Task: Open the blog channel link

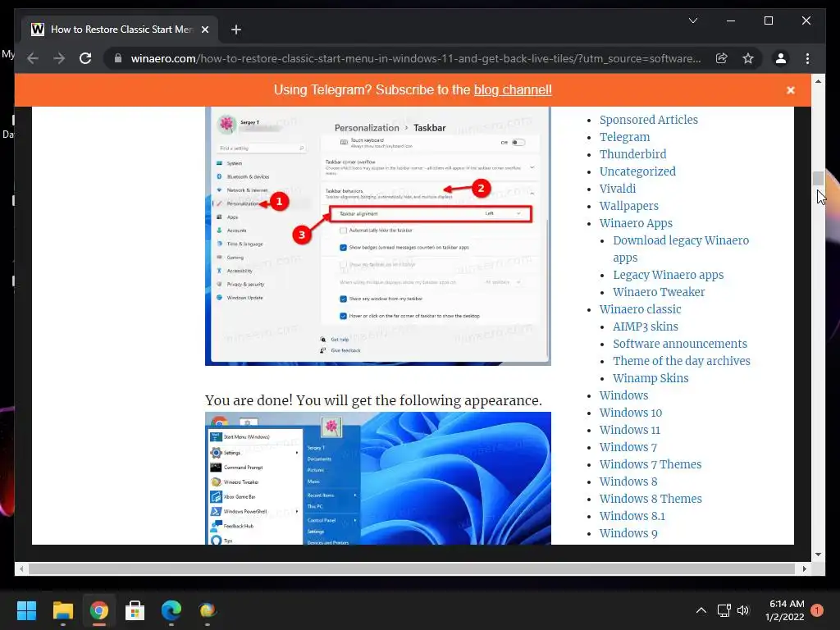Action: 513,89
